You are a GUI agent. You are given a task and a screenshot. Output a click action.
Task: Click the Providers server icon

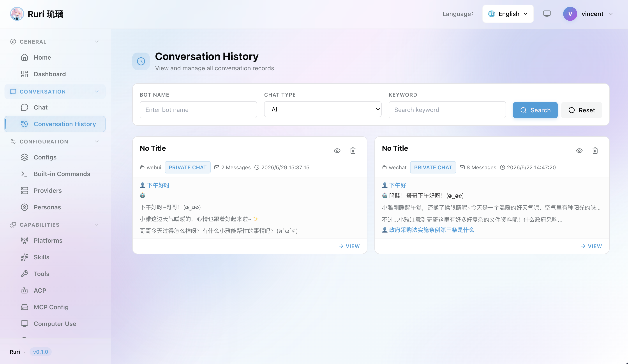coord(25,191)
